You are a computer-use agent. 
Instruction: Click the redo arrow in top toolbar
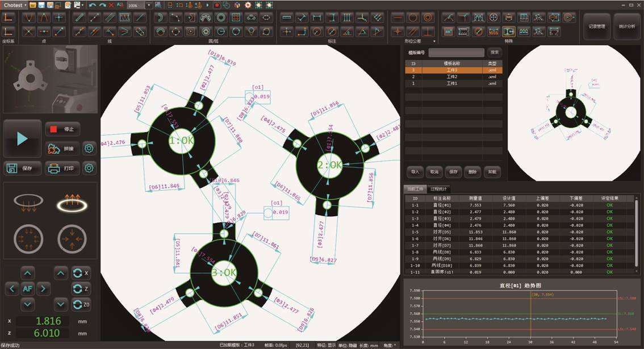coord(102,5)
